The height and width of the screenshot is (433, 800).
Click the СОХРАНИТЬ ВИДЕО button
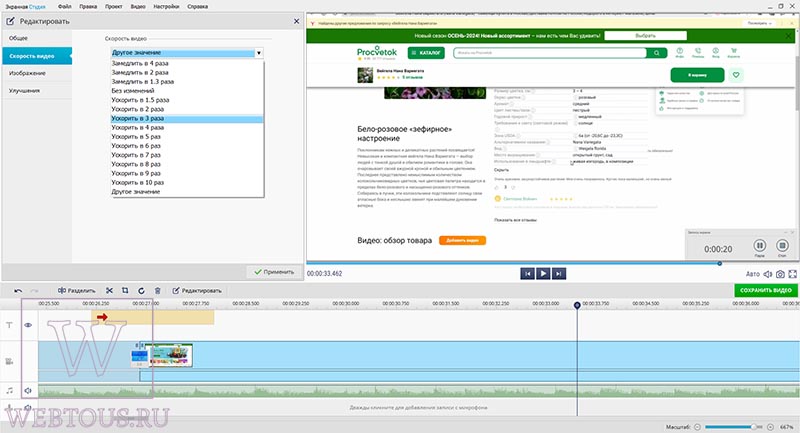(765, 290)
